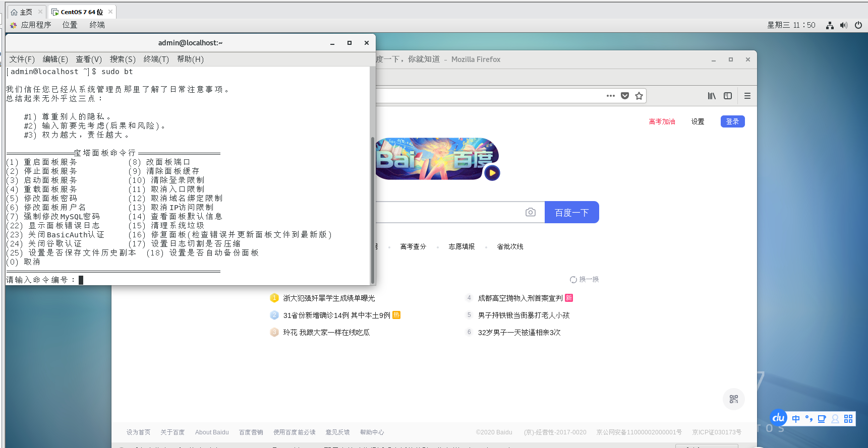
Task: Open the 志愿填报 link
Action: tap(461, 246)
